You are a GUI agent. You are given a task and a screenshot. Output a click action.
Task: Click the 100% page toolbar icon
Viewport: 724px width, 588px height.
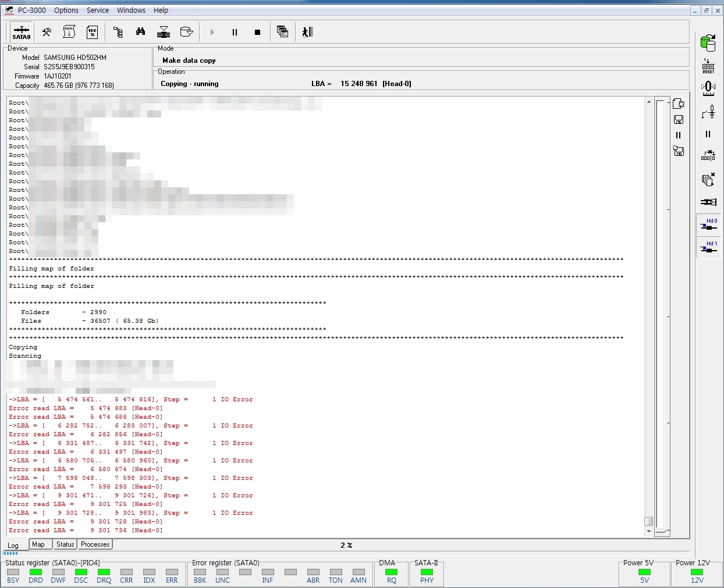(x=92, y=32)
